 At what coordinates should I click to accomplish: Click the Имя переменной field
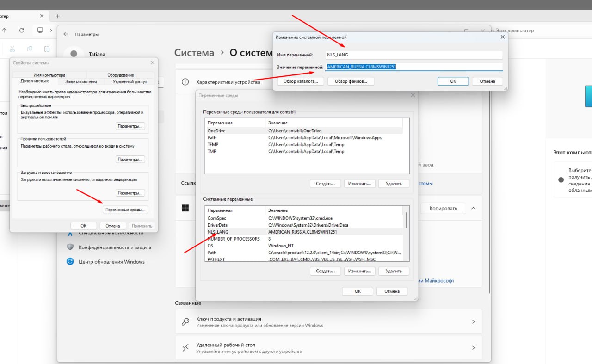pos(413,55)
